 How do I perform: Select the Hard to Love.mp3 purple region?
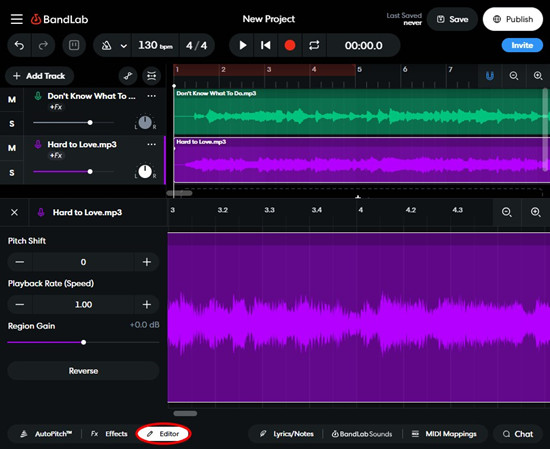[x=361, y=160]
